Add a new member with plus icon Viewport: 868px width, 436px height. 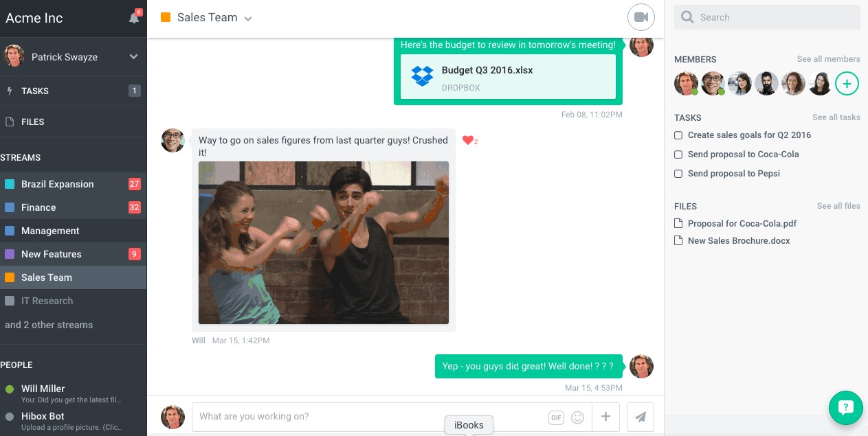pos(847,84)
